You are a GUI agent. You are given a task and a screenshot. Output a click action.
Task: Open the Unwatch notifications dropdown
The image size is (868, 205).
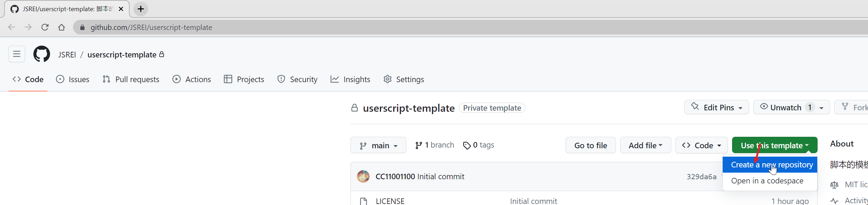(x=792, y=107)
